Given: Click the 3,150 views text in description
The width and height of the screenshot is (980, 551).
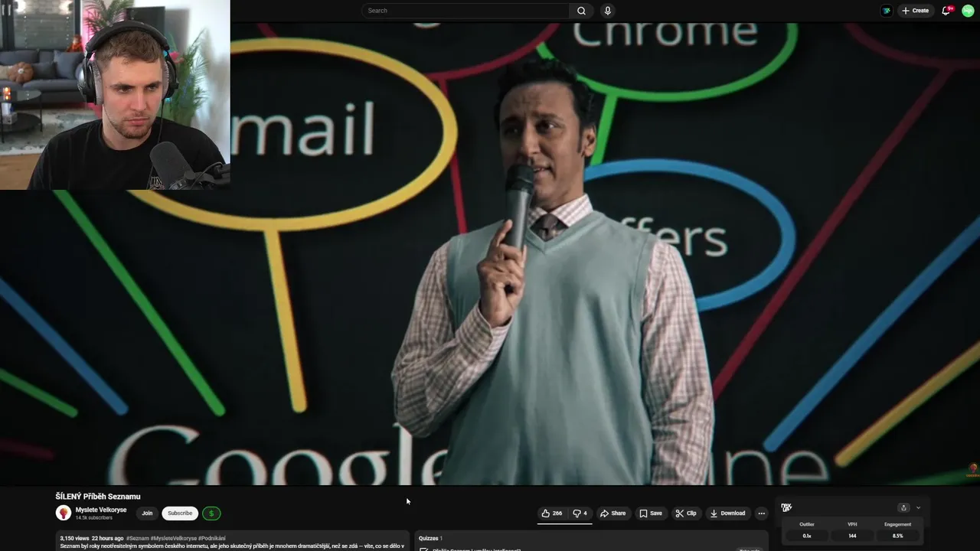Looking at the screenshot, I should [x=74, y=538].
